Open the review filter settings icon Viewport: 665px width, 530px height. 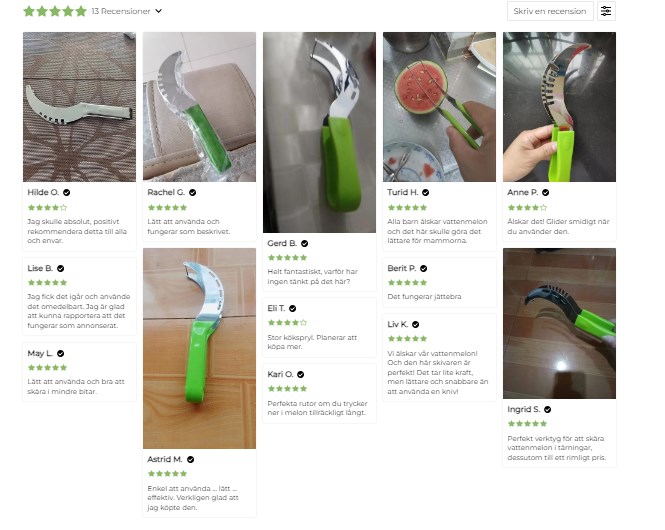point(606,11)
